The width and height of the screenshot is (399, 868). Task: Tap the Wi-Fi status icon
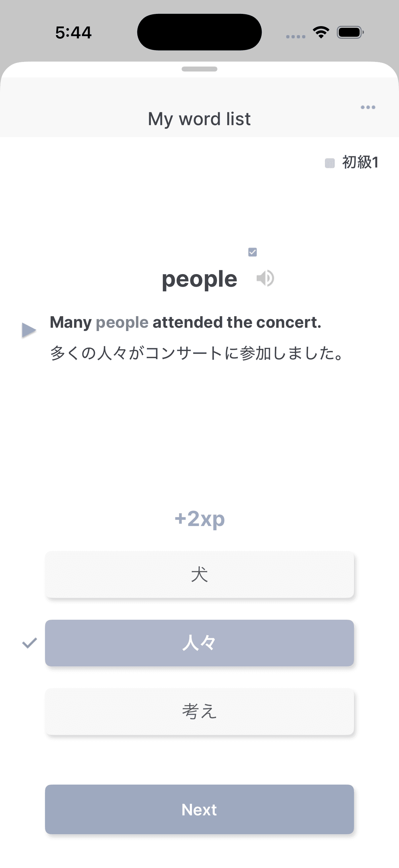(x=321, y=32)
